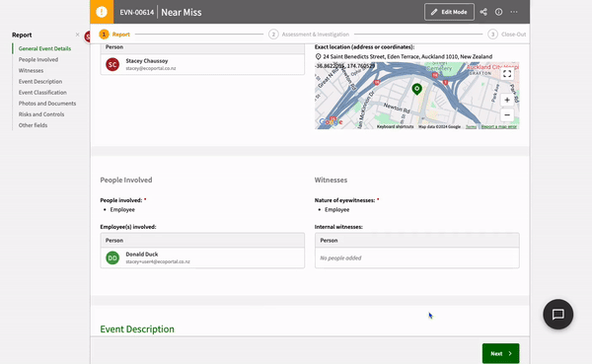592x364 pixels.
Task: Zoom out on the map
Action: (x=507, y=114)
